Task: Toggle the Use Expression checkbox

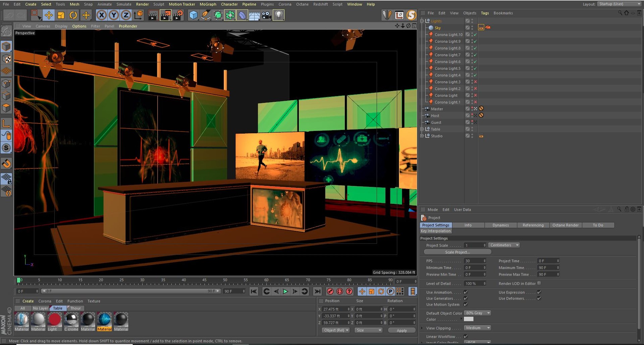Action: click(x=539, y=292)
